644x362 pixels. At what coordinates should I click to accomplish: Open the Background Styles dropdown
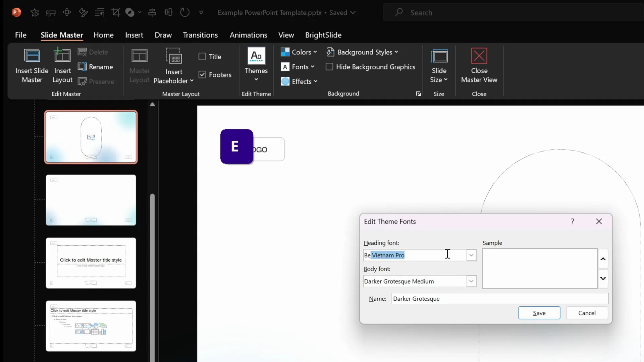[362, 52]
